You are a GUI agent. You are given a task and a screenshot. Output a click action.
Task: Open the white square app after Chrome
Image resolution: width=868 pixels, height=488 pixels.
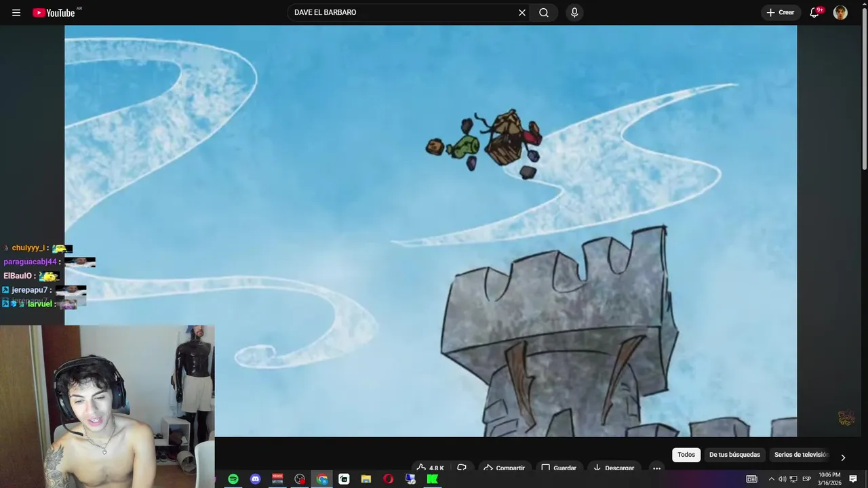point(344,479)
